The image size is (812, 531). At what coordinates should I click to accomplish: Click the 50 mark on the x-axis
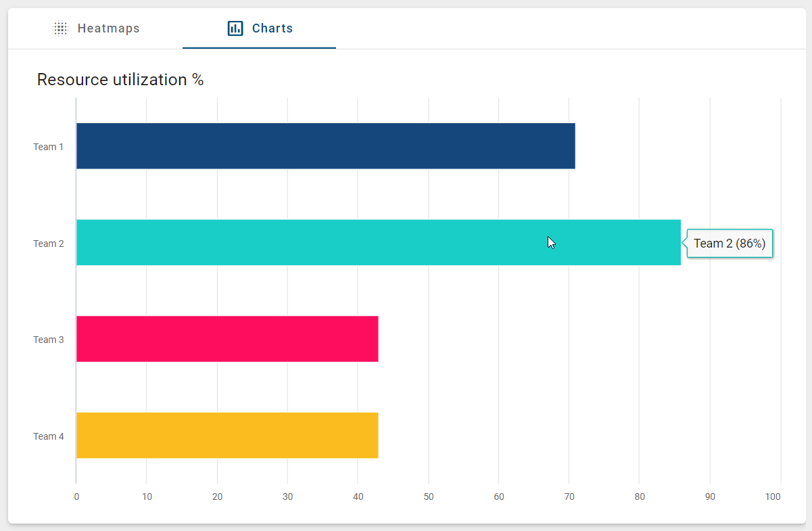tap(429, 496)
